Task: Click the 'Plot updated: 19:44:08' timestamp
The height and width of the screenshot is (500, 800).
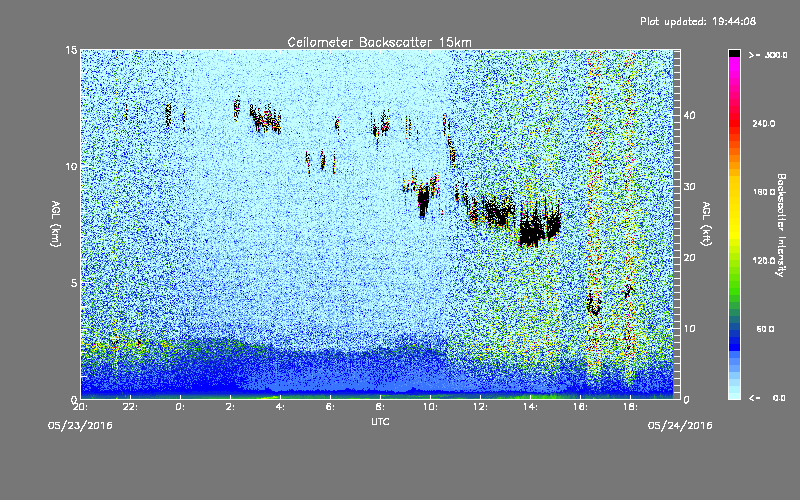Action: 698,21
